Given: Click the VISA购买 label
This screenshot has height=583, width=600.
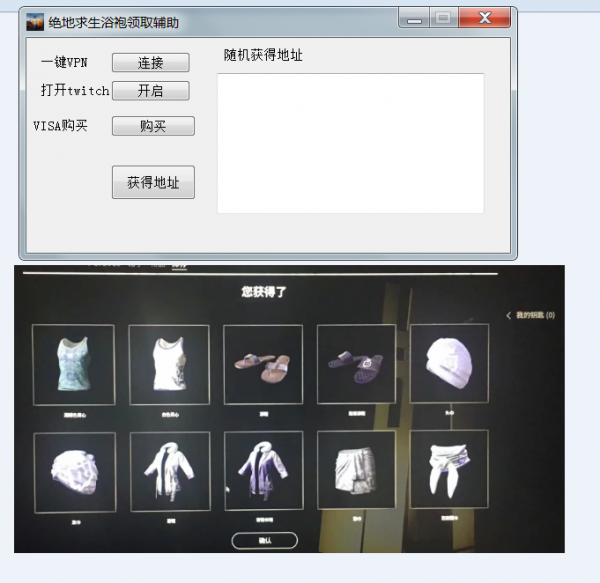Looking at the screenshot, I should pos(60,125).
